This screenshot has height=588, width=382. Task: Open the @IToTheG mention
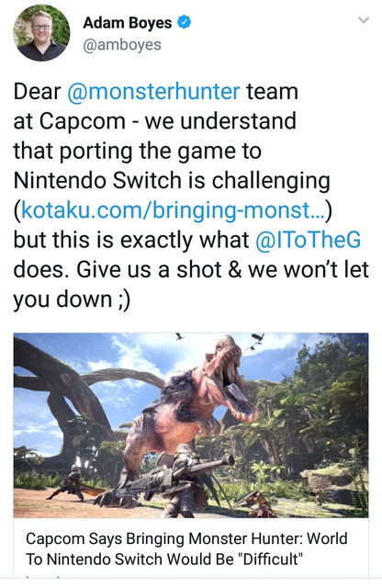coord(309,240)
